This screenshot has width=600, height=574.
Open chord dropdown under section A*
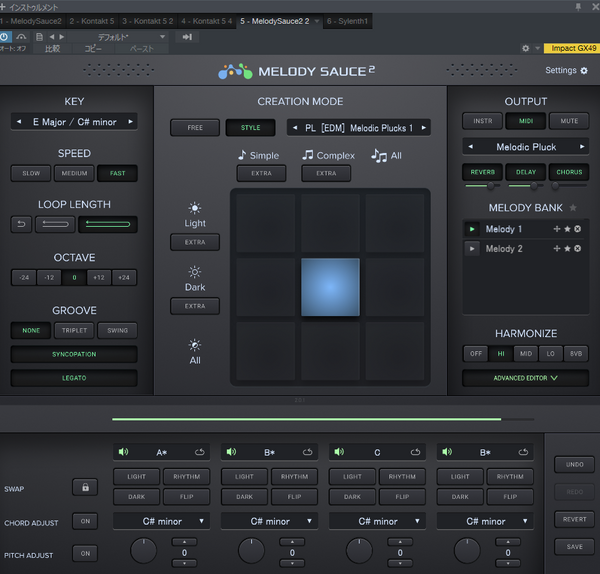coord(161,521)
